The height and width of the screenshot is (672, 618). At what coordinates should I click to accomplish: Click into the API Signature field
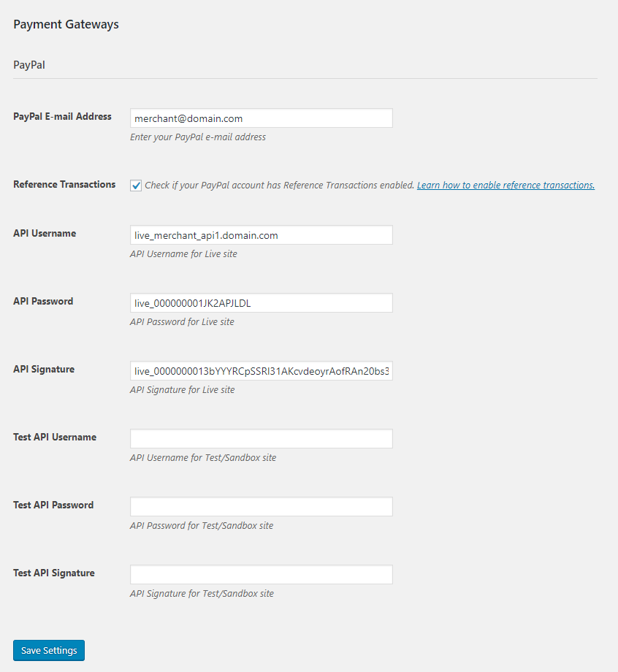(x=261, y=371)
